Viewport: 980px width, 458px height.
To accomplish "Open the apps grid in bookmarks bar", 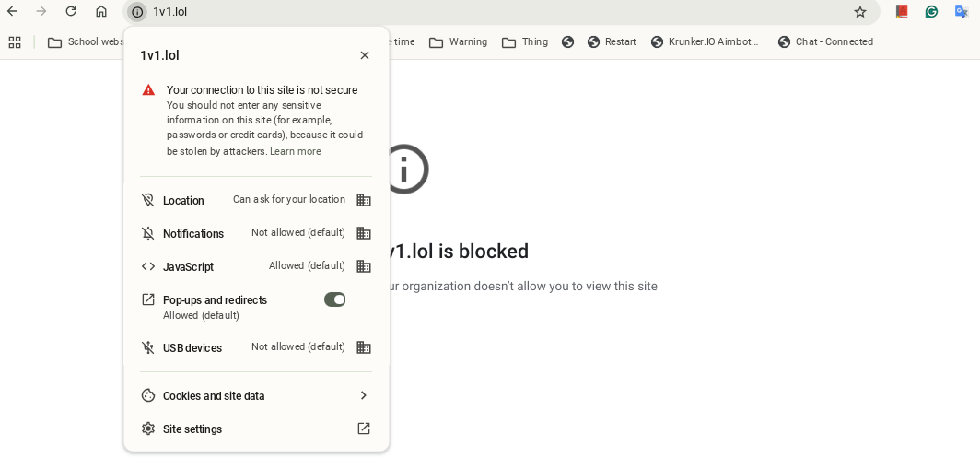I will click(x=15, y=42).
